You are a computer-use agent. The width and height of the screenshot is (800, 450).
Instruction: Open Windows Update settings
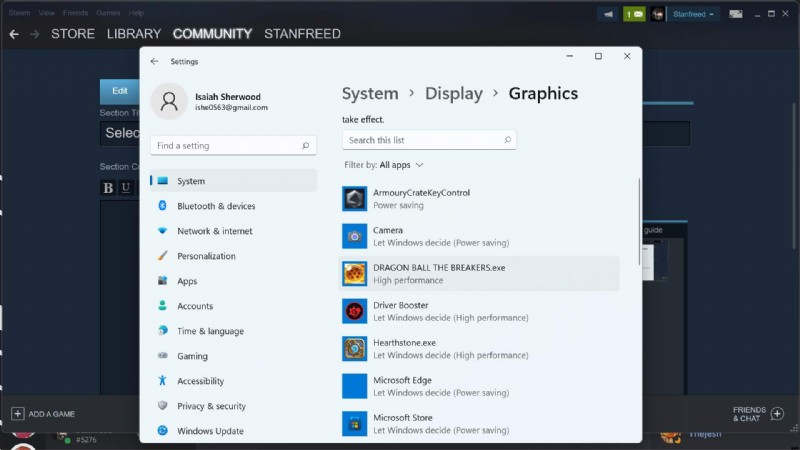(234, 431)
